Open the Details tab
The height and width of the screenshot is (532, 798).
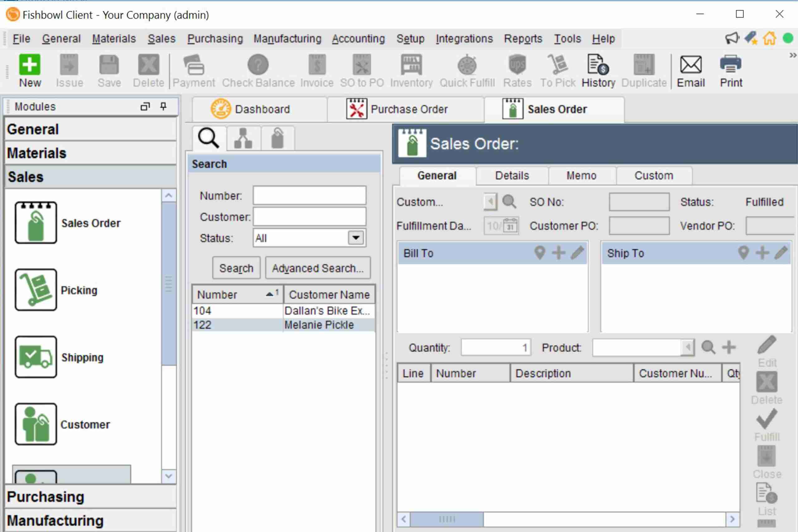click(x=512, y=175)
